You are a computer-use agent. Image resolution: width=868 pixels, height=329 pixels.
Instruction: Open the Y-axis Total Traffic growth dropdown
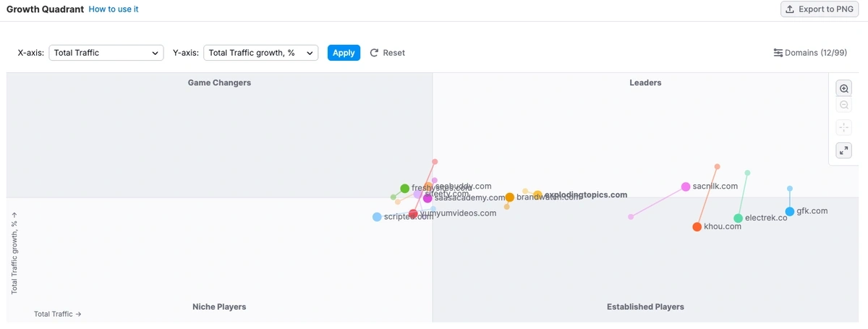click(261, 53)
